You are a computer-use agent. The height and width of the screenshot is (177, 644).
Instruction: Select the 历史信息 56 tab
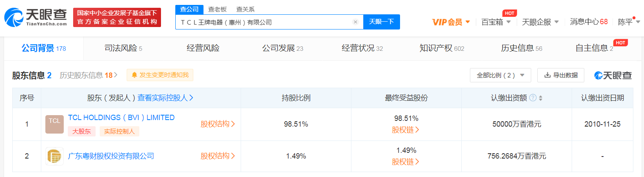tap(522, 48)
